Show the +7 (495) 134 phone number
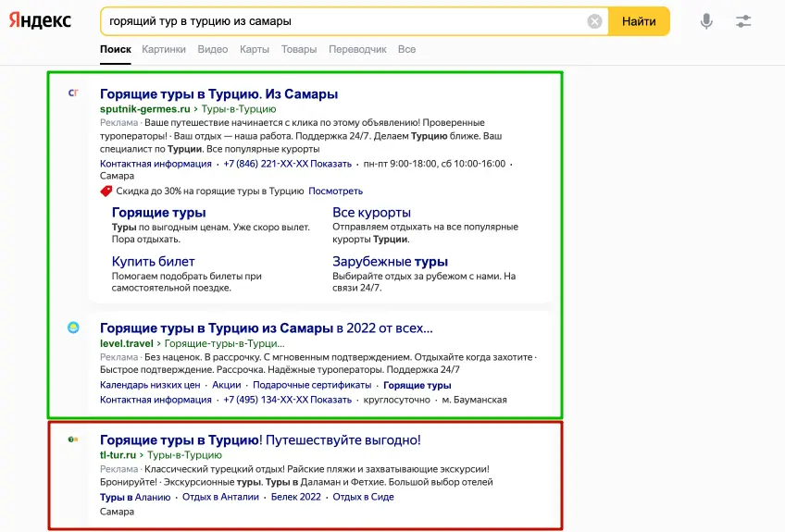Viewport: 785px width, 532px height. pos(287,400)
